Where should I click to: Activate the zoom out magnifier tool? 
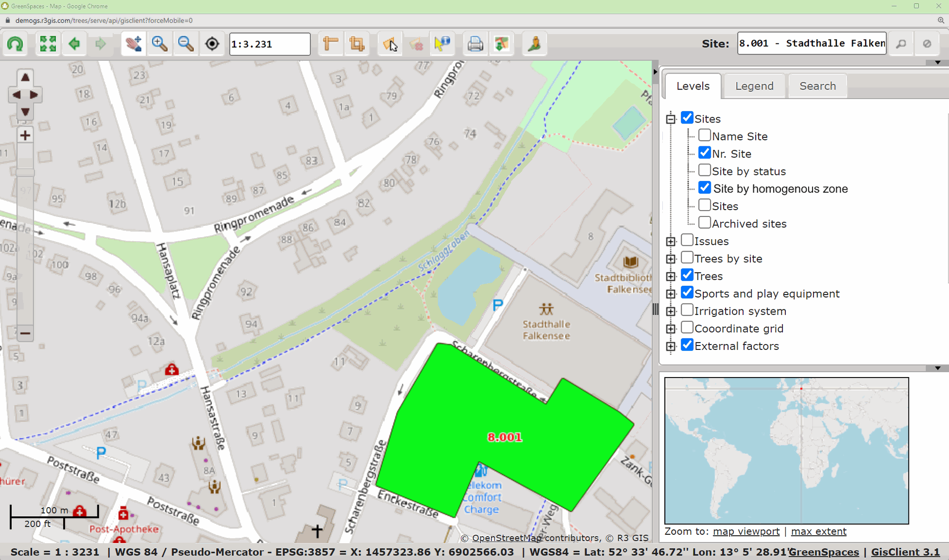tap(186, 44)
